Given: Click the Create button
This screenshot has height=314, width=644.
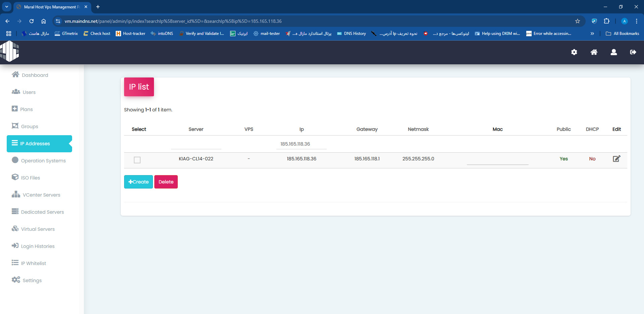Looking at the screenshot, I should pyautogui.click(x=139, y=182).
